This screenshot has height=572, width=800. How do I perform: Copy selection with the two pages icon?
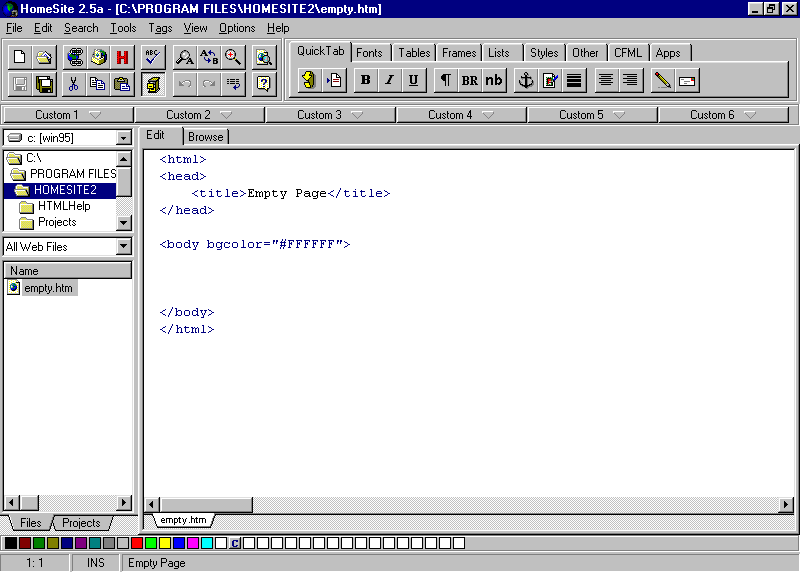[x=97, y=84]
